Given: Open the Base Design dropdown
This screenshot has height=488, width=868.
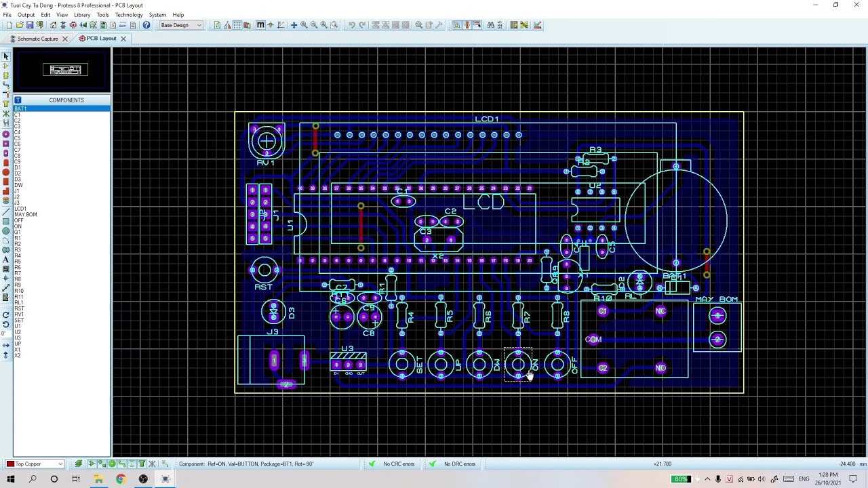Looking at the screenshot, I should [x=180, y=25].
